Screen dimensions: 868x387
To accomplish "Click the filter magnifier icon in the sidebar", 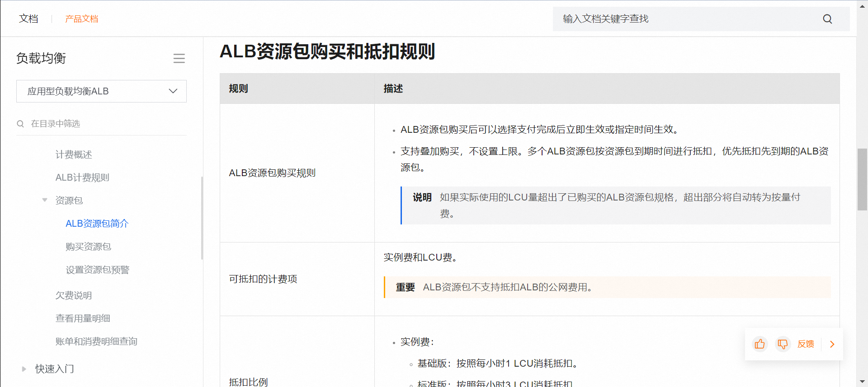I will (20, 124).
